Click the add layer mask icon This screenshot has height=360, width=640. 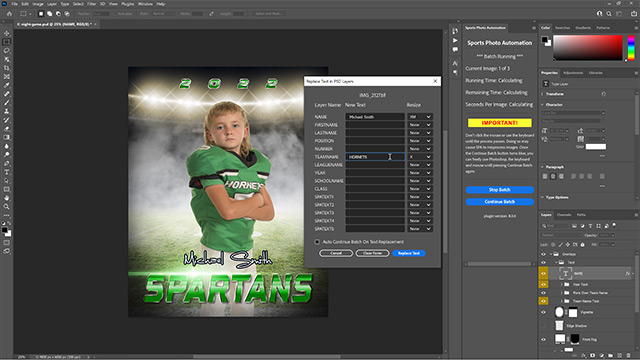pos(593,356)
